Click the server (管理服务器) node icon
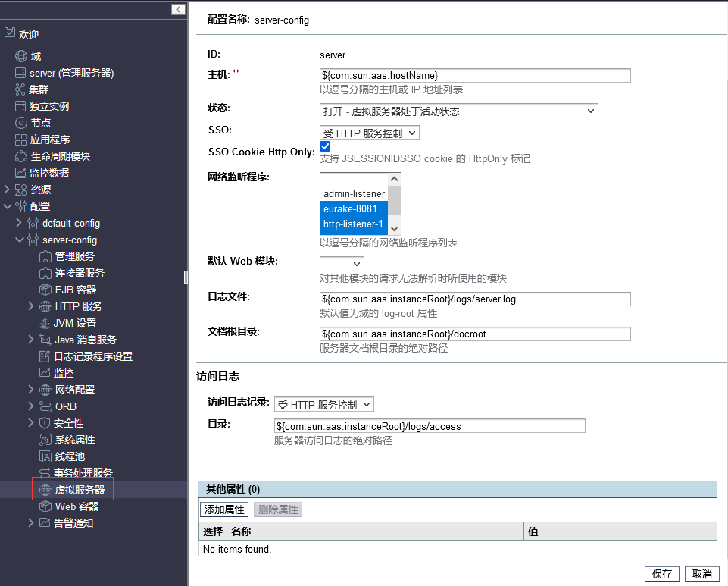728x586 pixels. coord(20,73)
